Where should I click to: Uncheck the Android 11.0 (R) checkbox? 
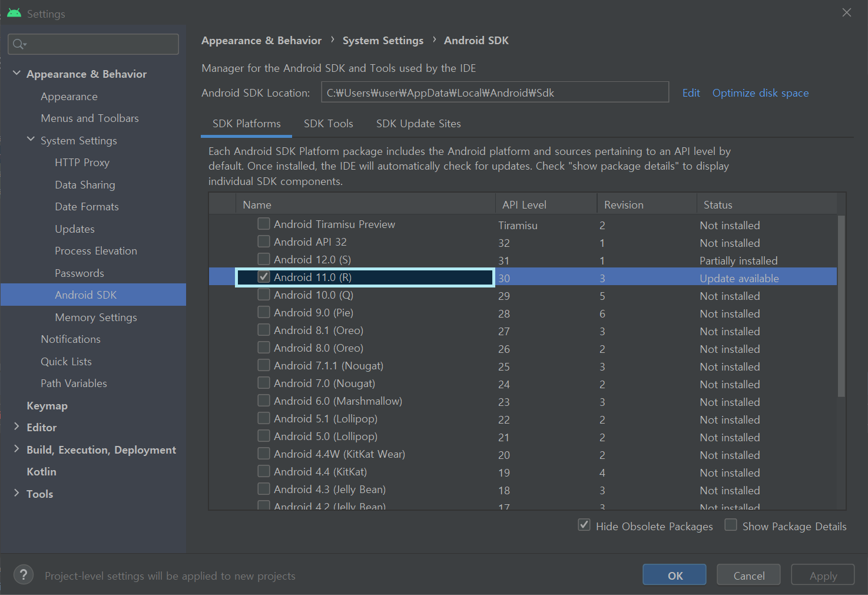coord(264,277)
